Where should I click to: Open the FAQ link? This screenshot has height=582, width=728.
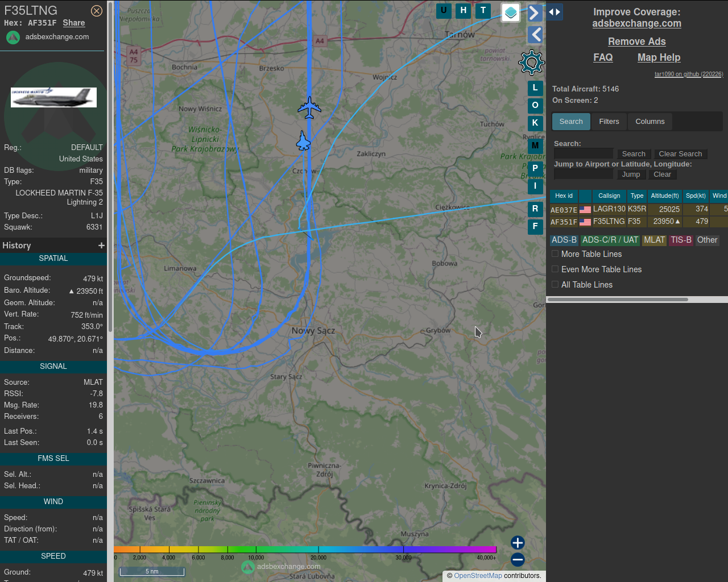point(603,57)
